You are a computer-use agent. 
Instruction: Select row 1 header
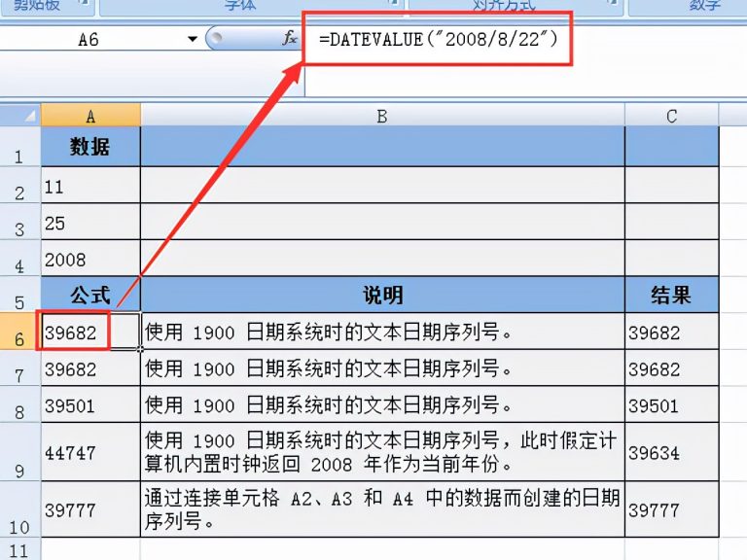(20, 148)
